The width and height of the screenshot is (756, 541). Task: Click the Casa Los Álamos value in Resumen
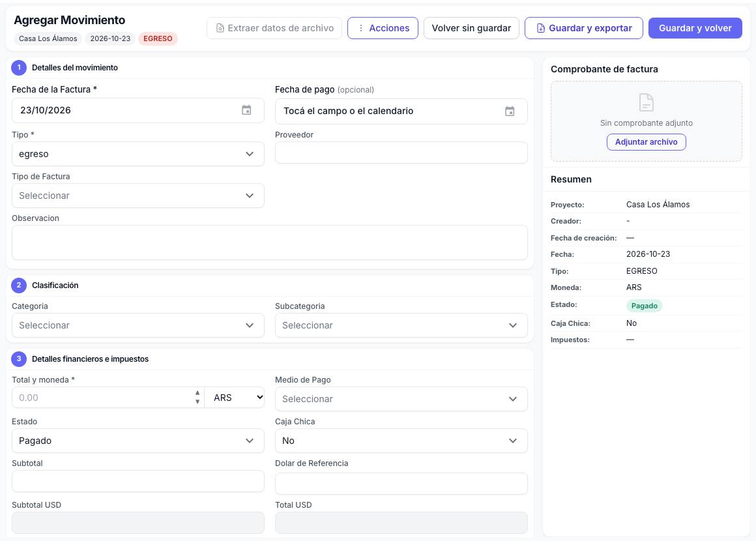coord(658,205)
